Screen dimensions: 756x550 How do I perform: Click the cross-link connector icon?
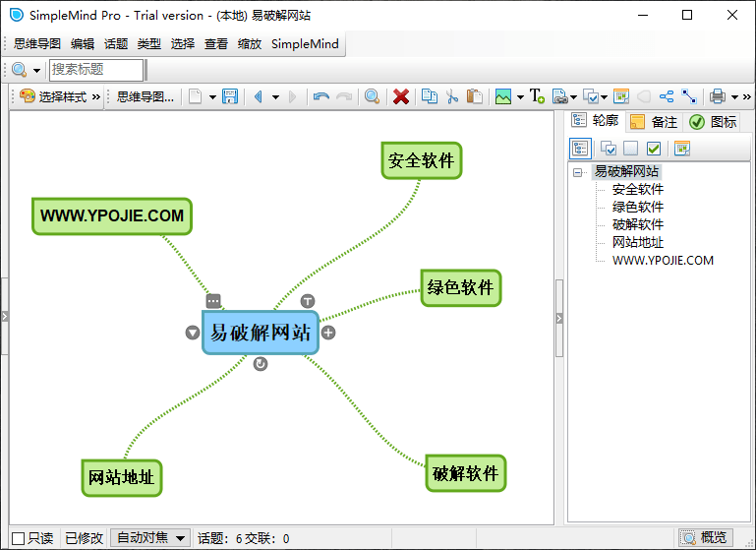tap(689, 96)
